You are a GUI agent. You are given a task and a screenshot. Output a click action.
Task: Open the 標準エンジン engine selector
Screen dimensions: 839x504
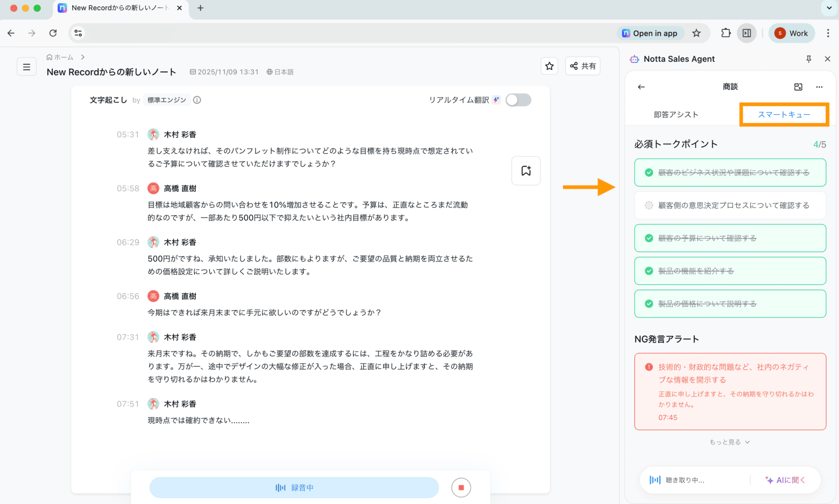click(166, 100)
